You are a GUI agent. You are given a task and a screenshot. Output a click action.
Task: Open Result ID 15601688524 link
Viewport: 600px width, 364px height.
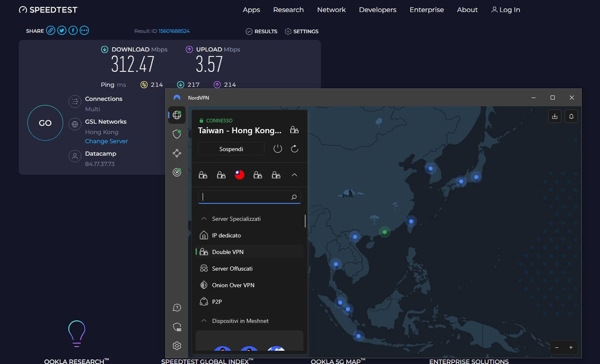(x=174, y=31)
